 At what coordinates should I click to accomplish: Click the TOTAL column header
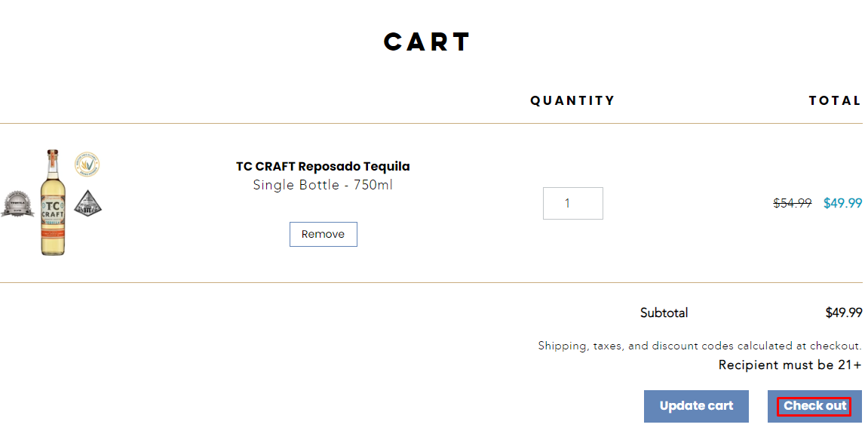pyautogui.click(x=834, y=100)
